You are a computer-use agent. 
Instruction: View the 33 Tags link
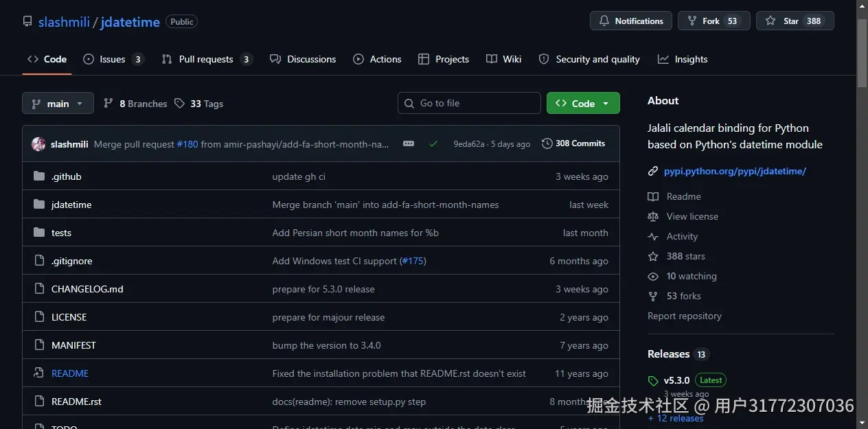point(198,104)
